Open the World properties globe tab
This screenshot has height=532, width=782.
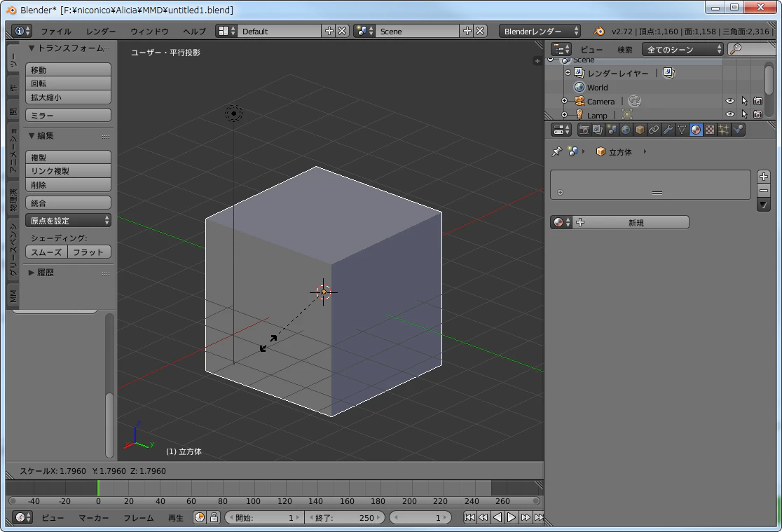626,130
